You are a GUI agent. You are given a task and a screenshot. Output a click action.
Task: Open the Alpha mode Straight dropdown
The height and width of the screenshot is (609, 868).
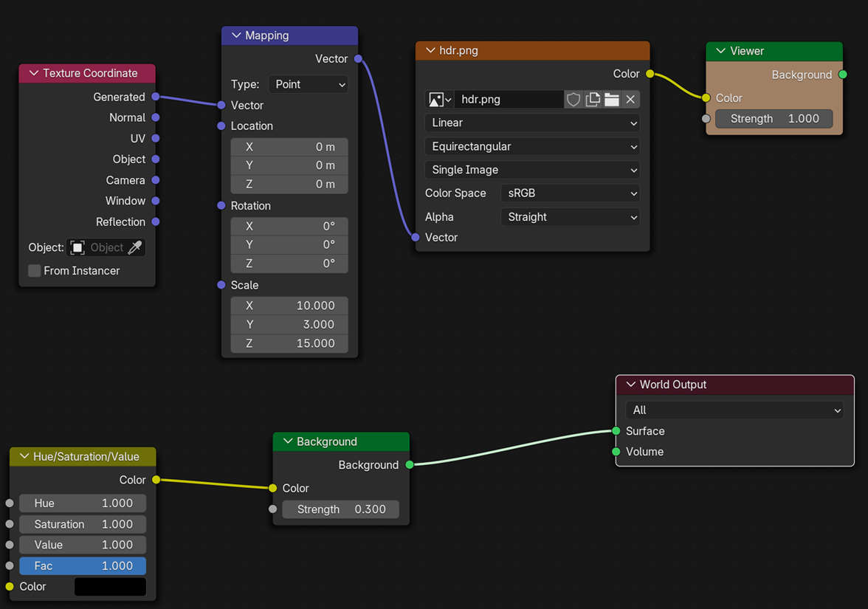tap(570, 216)
